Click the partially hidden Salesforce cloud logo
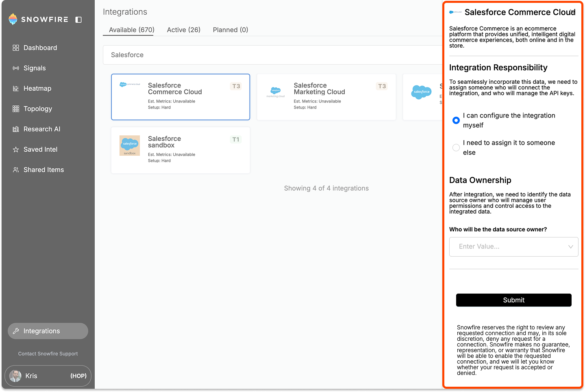585x392 pixels. tap(422, 92)
